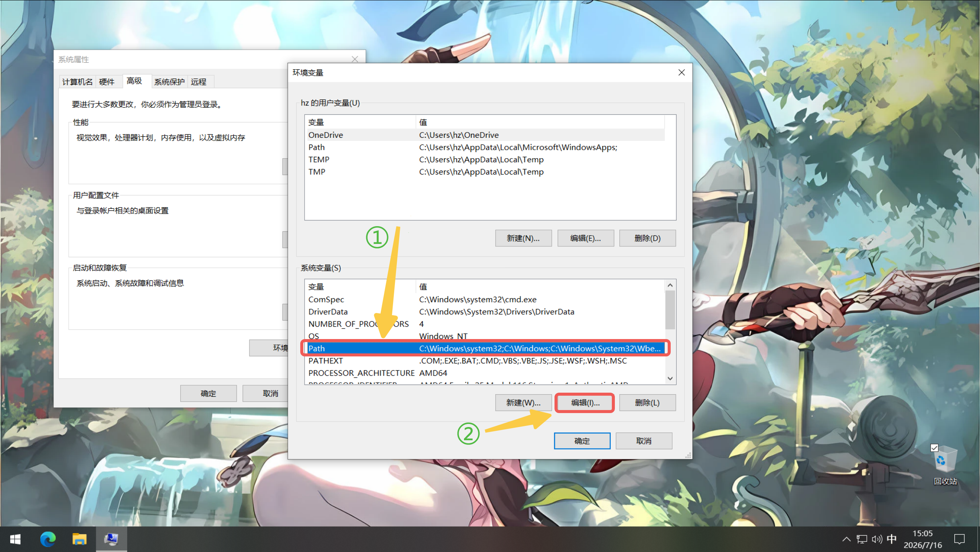Screen dimensions: 980x552
Task: Toggle the Chinese IME language indicator
Action: coord(892,539)
